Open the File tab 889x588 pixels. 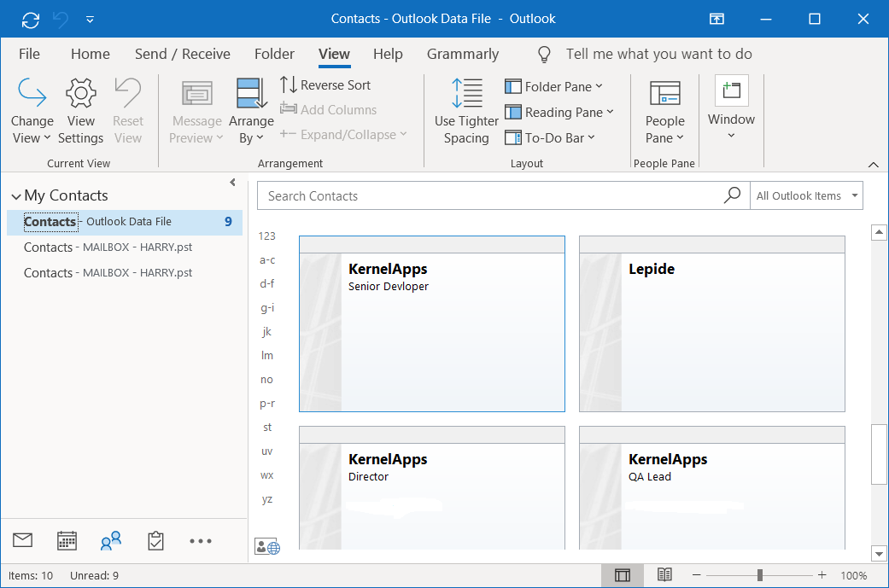click(30, 54)
